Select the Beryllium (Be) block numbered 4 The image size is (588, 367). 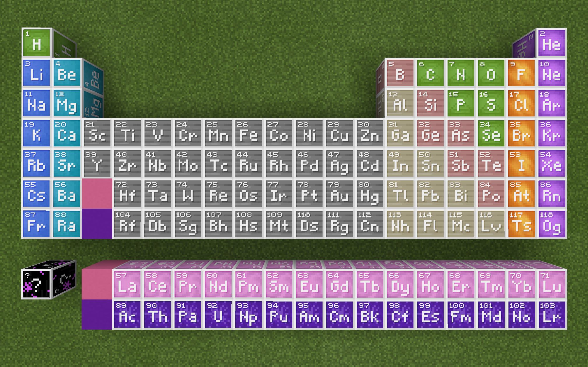[67, 73]
